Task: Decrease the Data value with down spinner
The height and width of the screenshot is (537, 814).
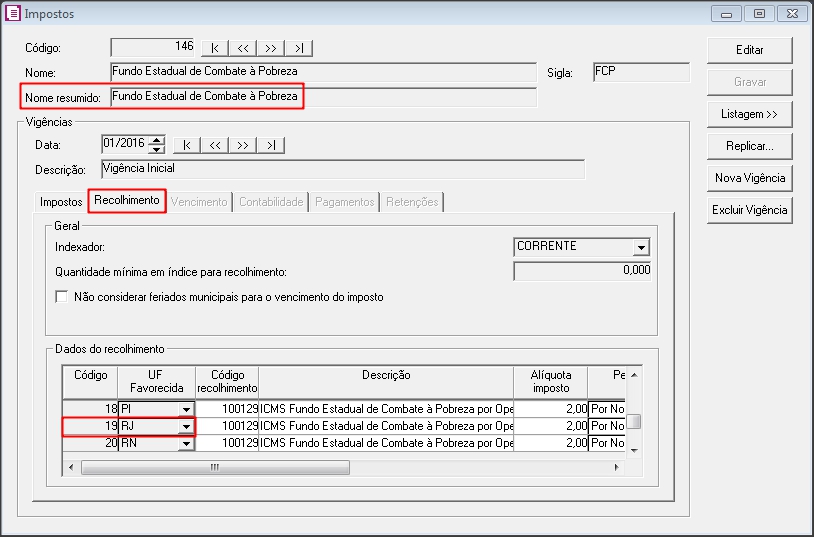Action: [156, 150]
